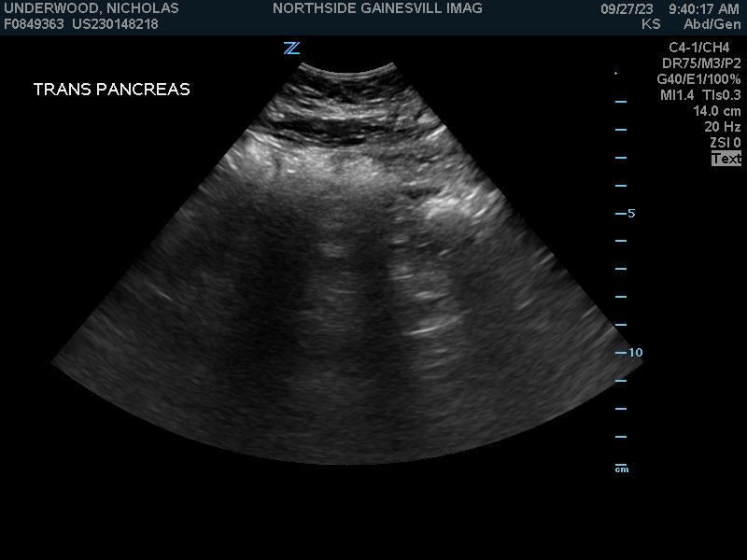747x560 pixels.
Task: Click the DR75/M3/P2 setting readout
Action: click(701, 63)
